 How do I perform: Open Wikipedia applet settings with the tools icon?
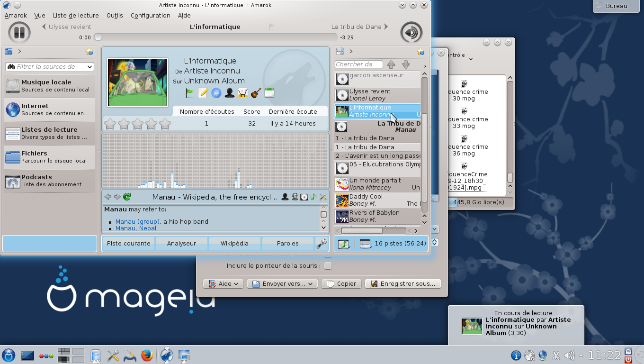[x=323, y=197]
